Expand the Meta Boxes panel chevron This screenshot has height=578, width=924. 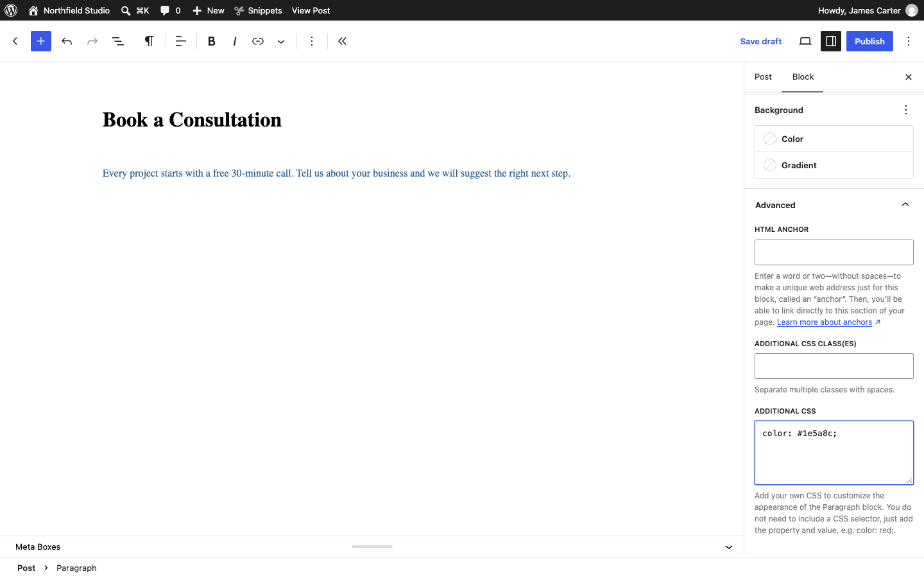(729, 547)
